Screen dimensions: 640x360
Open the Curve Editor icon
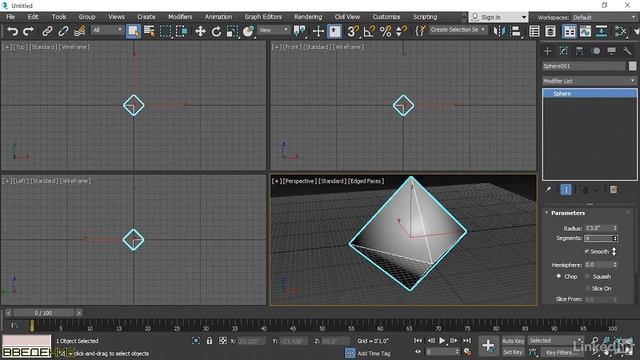pyautogui.click(x=585, y=31)
